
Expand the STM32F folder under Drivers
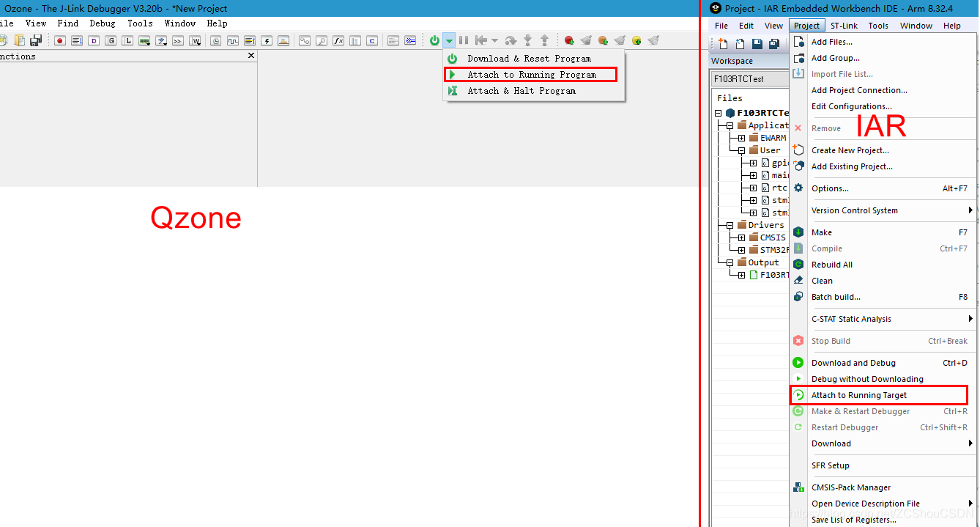[x=741, y=250]
